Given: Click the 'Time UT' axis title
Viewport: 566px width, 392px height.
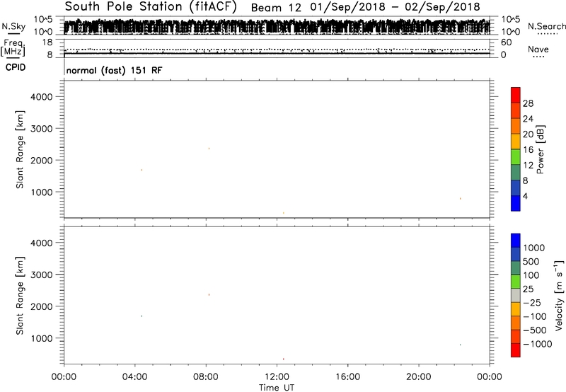Looking at the screenshot, I should coord(277,388).
